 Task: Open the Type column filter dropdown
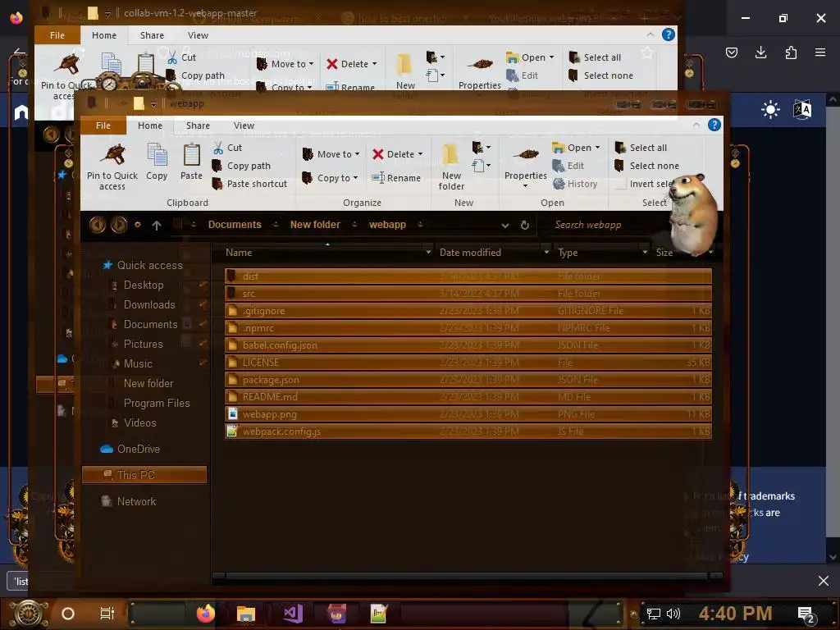tap(645, 252)
